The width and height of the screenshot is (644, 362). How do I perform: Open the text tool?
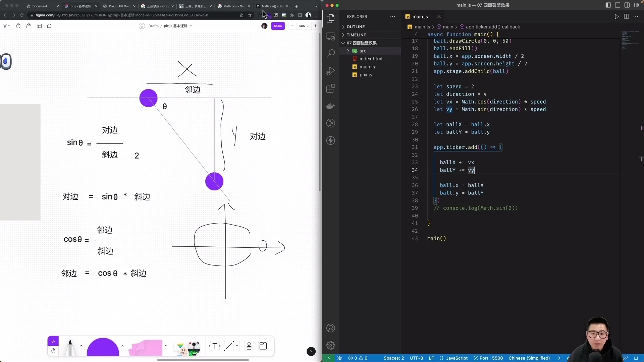[215, 346]
